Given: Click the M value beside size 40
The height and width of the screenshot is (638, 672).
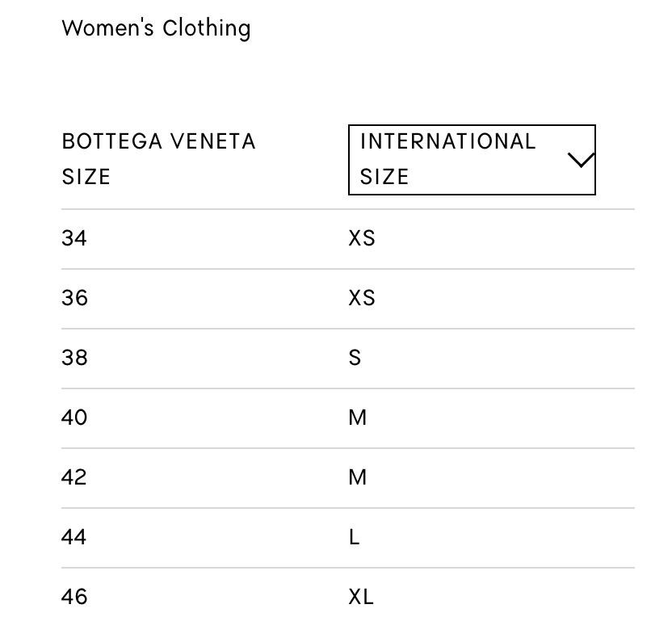Looking at the screenshot, I should click(x=357, y=418).
